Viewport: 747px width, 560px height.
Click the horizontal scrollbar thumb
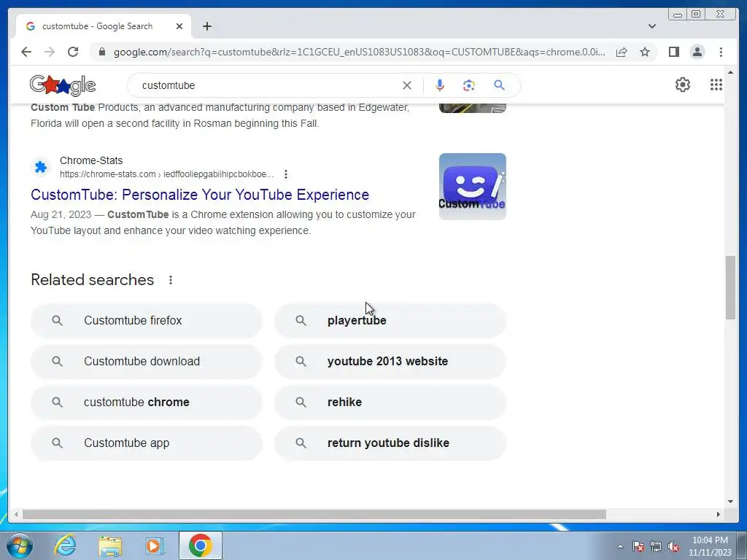pyautogui.click(x=314, y=514)
